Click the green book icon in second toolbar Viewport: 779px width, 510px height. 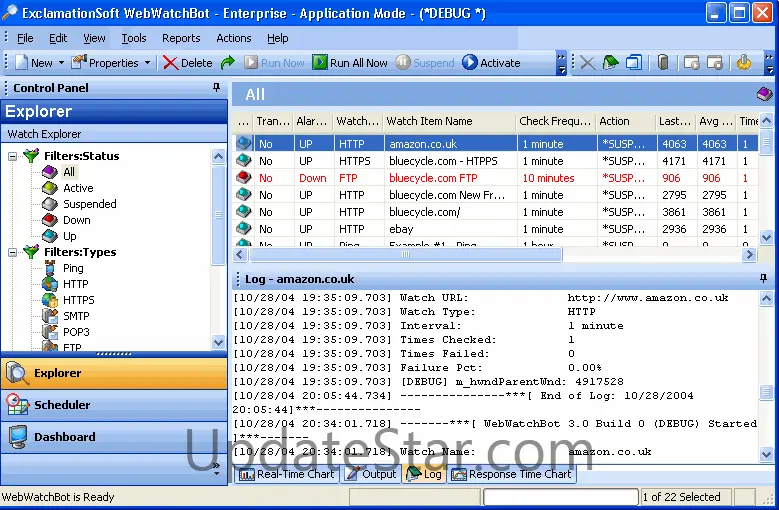(611, 63)
